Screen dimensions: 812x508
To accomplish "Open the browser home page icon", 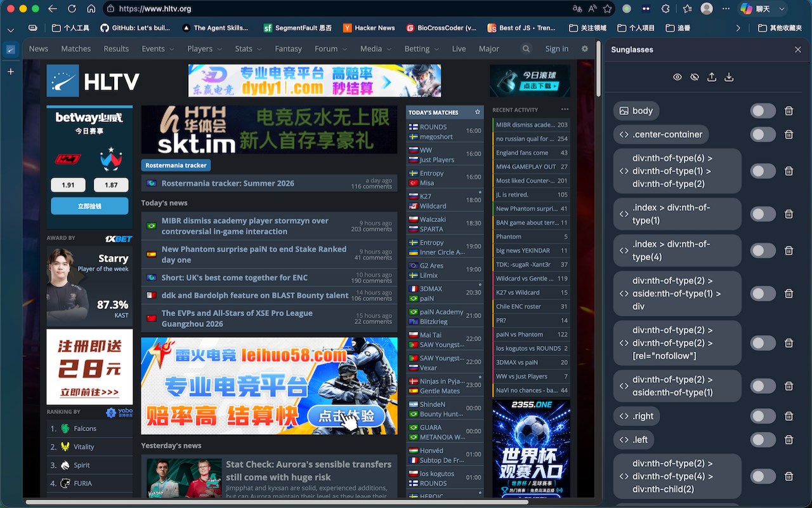I will point(91,9).
